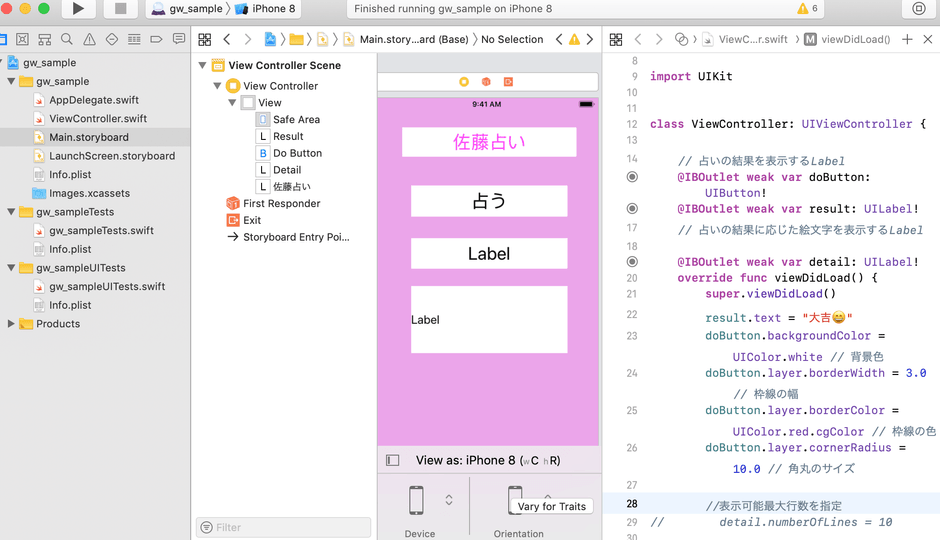The width and height of the screenshot is (940, 540).
Task: Run the app with the Play button
Action: pos(78,9)
